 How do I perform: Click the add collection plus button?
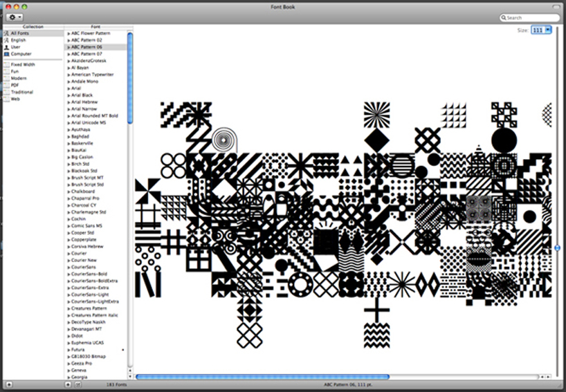tap(8, 384)
